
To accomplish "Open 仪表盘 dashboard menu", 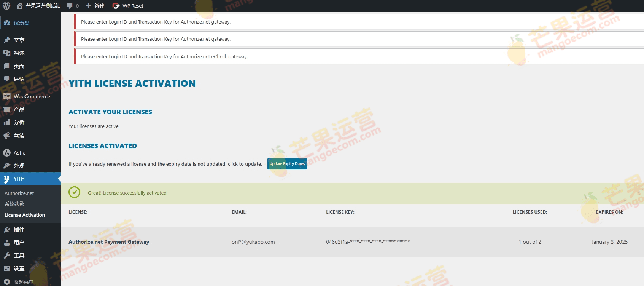I will (x=30, y=23).
